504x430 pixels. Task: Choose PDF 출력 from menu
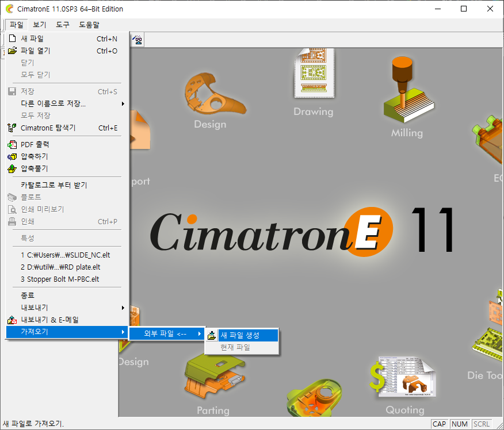[67, 144]
